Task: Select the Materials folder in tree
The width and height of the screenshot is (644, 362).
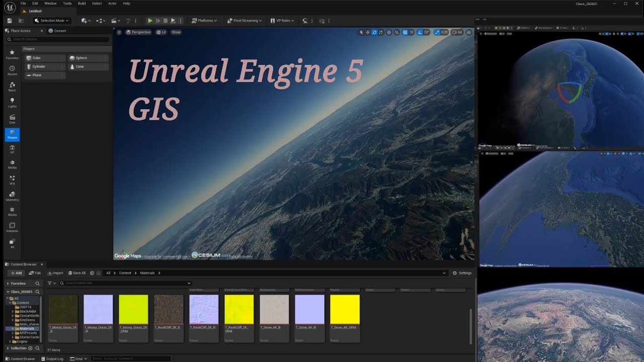Action: (27, 328)
